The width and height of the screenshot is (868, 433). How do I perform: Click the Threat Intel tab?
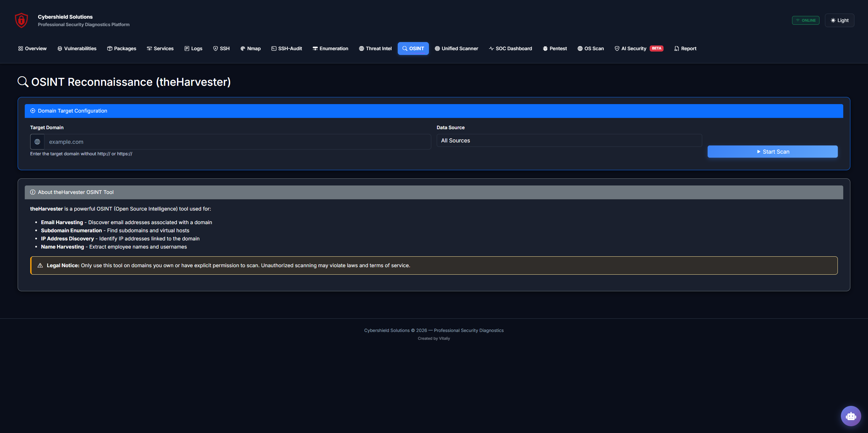point(375,48)
